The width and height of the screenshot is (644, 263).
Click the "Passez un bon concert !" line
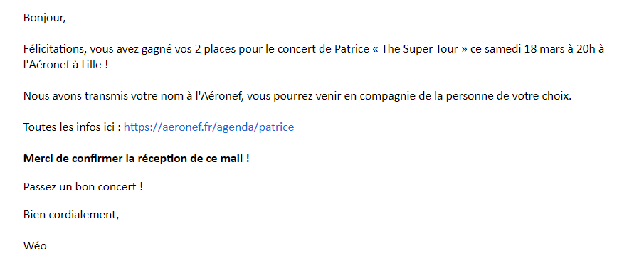point(83,187)
